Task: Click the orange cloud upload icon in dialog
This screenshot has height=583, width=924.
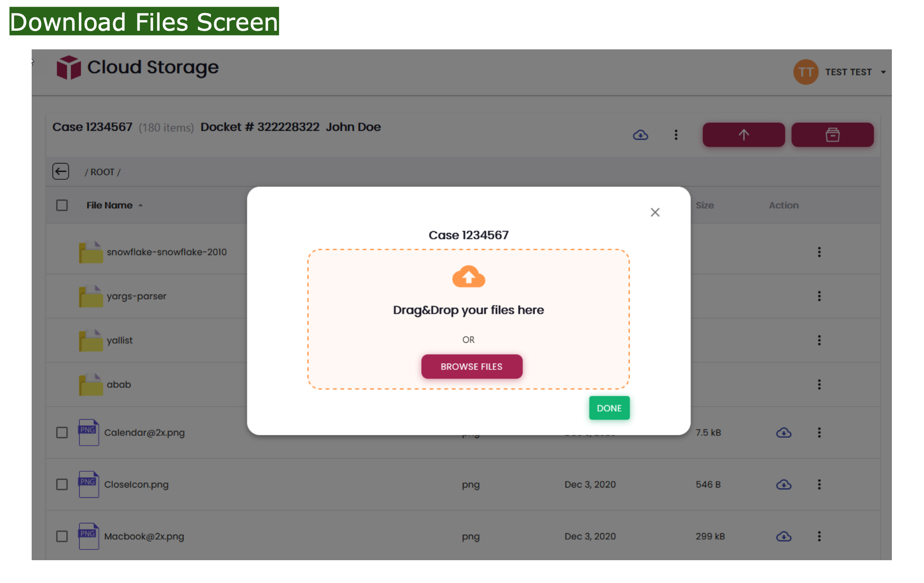Action: 469,277
